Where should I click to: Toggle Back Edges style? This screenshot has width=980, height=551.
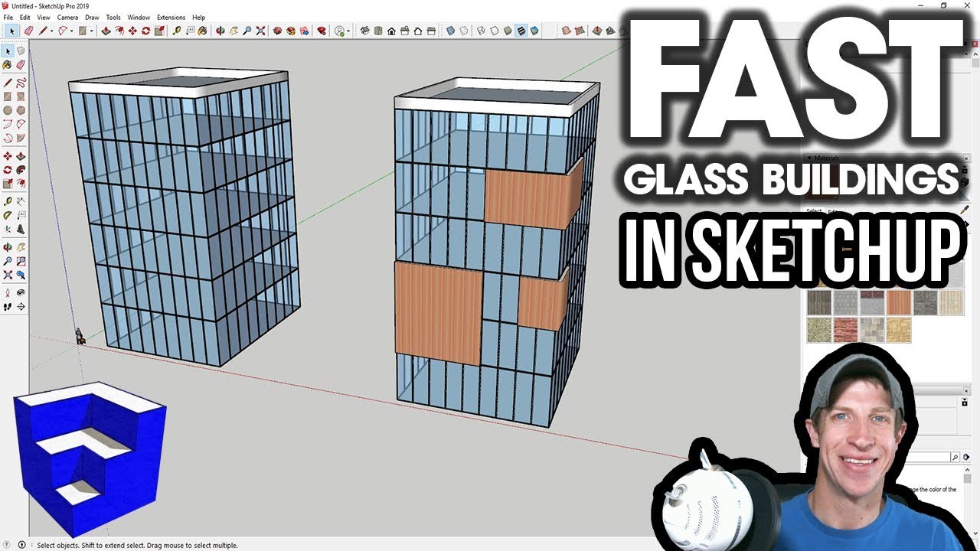click(465, 31)
